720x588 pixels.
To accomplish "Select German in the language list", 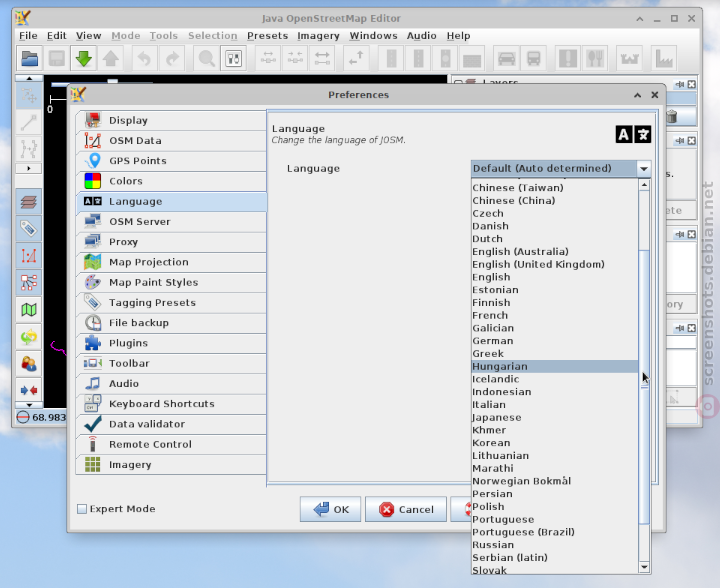I will click(555, 341).
